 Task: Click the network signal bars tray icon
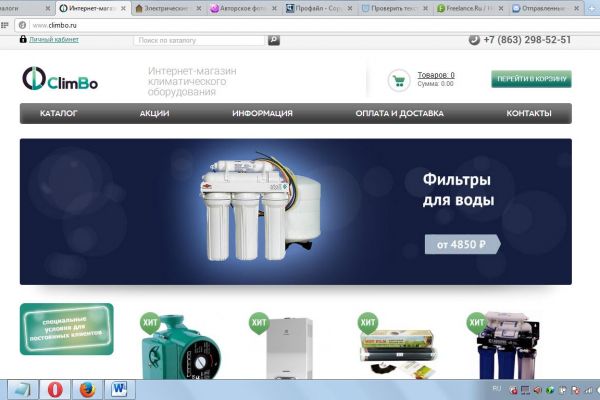pos(587,390)
